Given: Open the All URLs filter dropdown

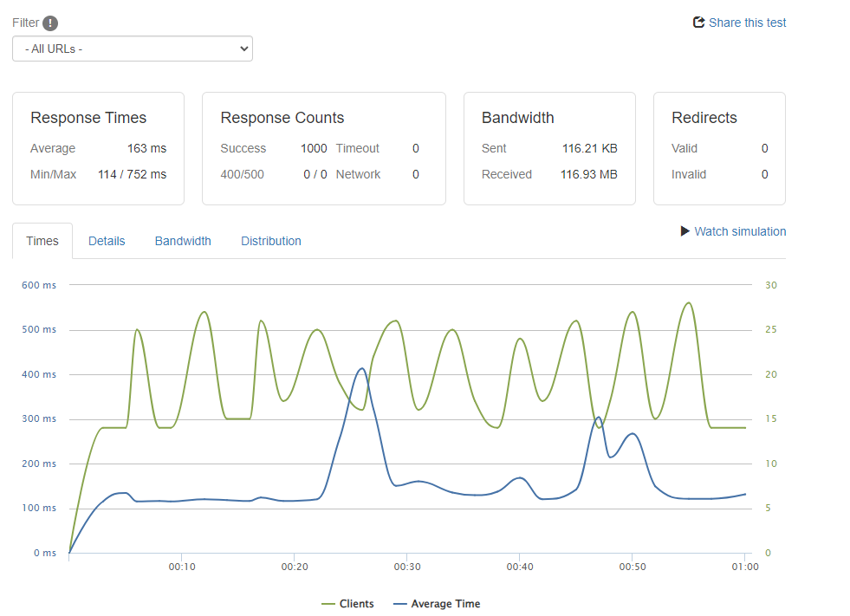Looking at the screenshot, I should [133, 49].
